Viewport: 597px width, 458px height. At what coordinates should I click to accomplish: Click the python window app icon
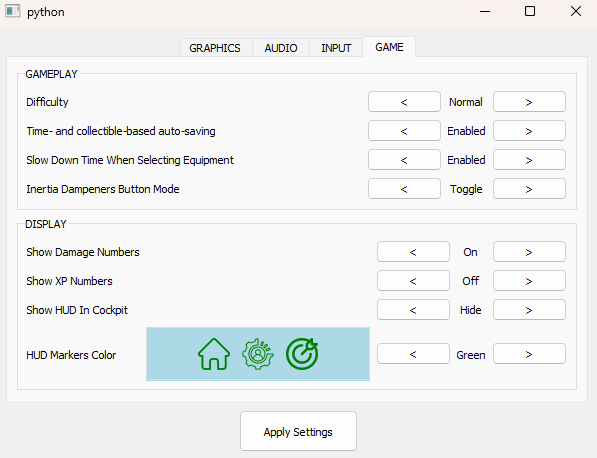(x=12, y=11)
